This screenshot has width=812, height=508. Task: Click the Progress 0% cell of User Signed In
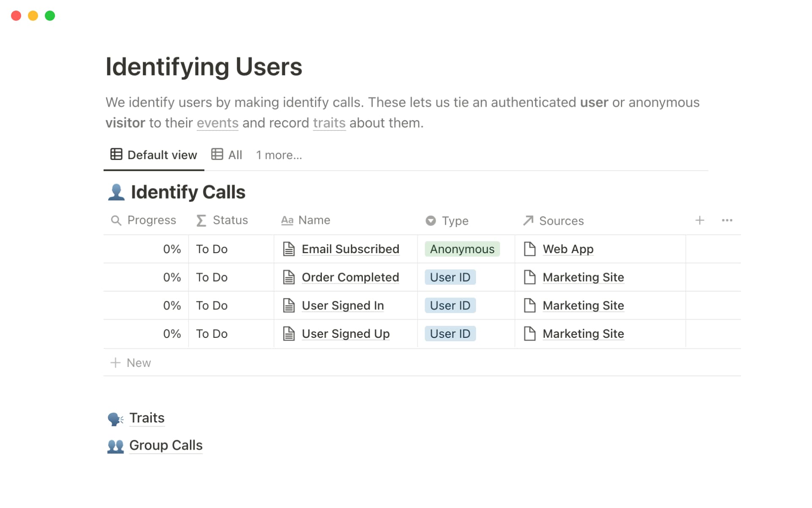[172, 305]
